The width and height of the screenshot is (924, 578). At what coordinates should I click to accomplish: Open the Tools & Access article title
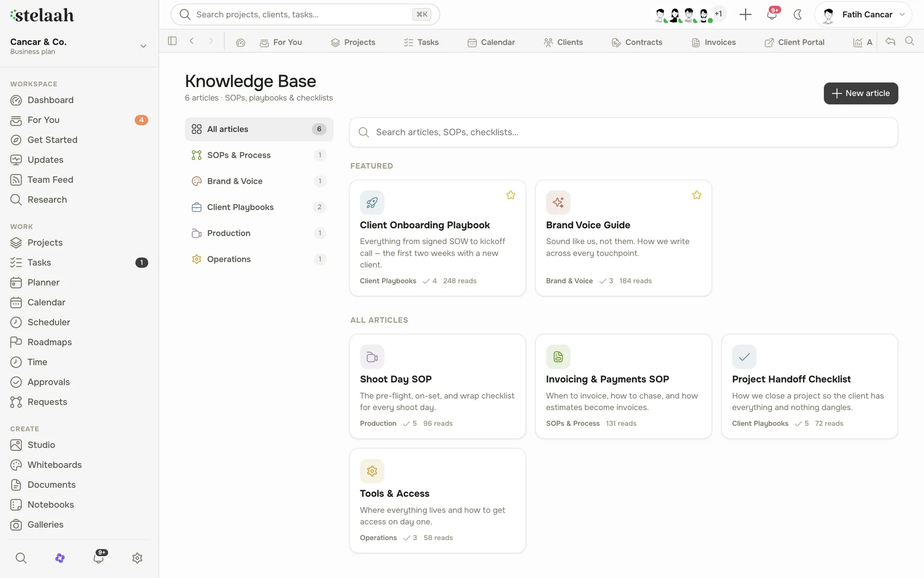(395, 493)
